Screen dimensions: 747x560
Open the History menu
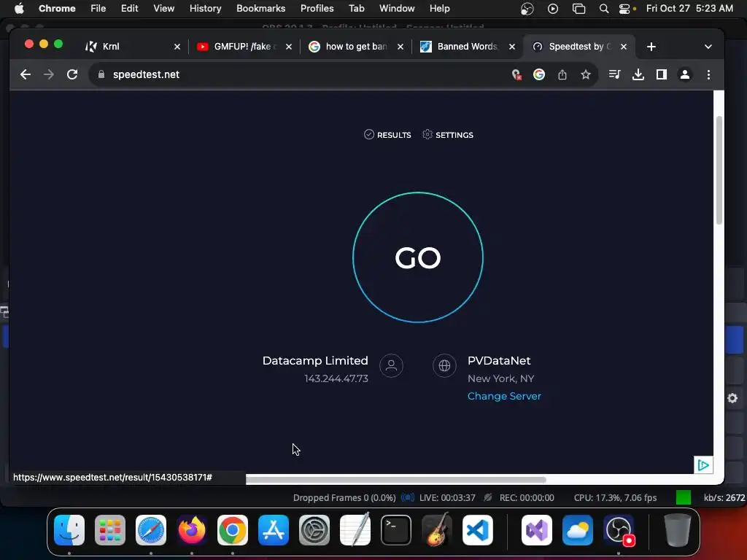click(205, 8)
